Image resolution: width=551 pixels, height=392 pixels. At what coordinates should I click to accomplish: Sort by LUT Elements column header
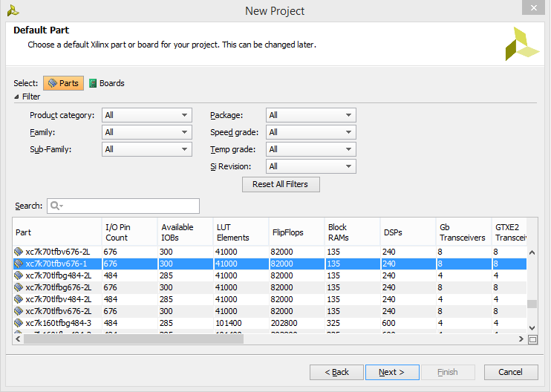click(241, 232)
